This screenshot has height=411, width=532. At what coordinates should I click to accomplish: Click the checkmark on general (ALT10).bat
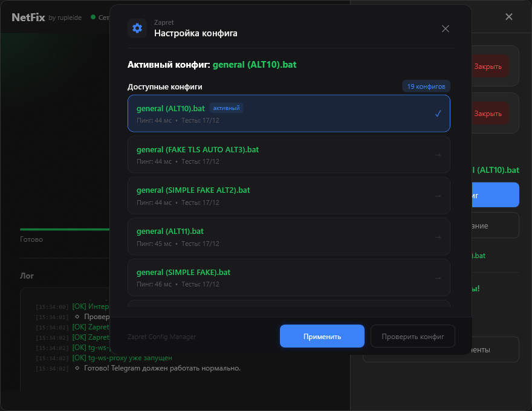click(438, 114)
